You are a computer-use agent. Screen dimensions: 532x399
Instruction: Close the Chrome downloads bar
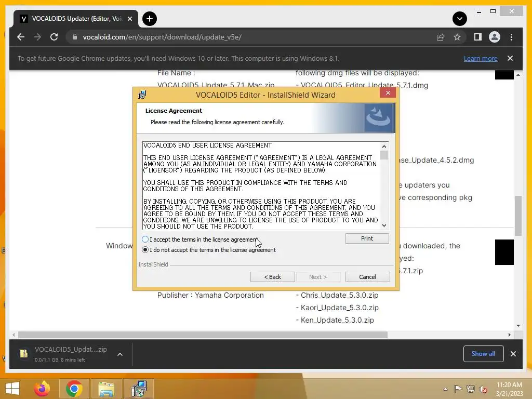point(513,354)
